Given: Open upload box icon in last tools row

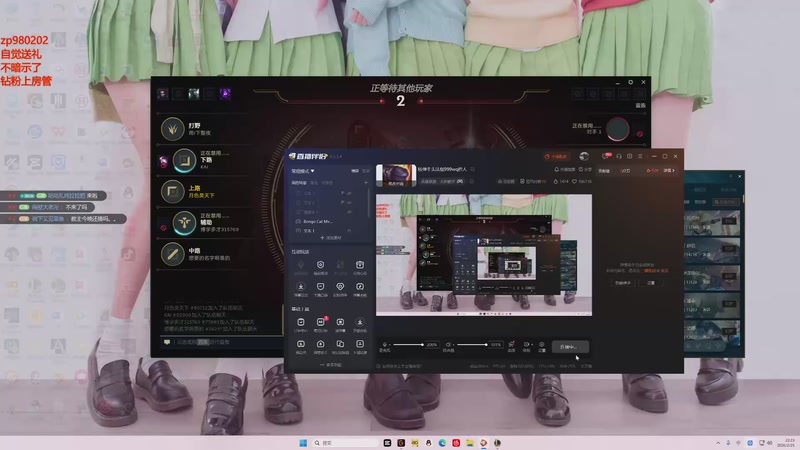Looking at the screenshot, I should click(320, 346).
